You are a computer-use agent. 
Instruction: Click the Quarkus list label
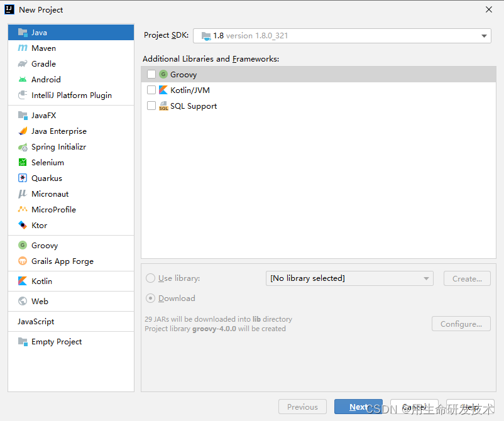pyautogui.click(x=47, y=178)
